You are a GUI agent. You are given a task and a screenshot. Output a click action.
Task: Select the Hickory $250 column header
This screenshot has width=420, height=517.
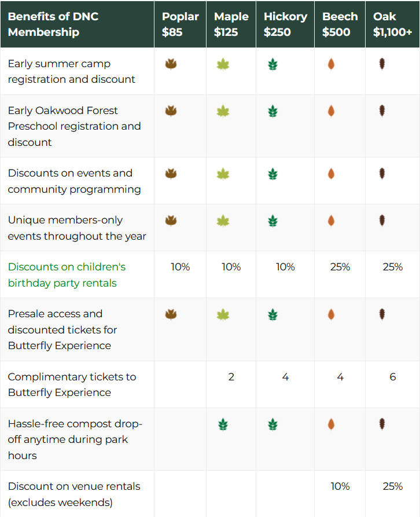285,24
